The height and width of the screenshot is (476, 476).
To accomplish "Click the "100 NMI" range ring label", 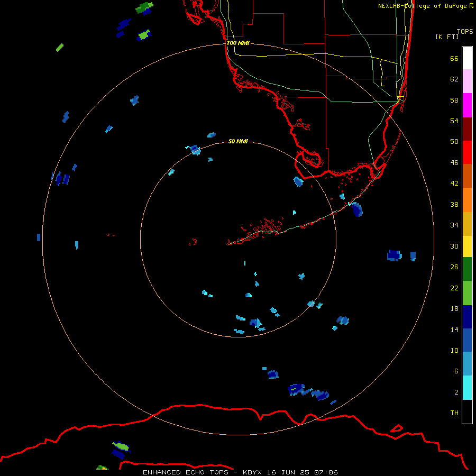I will point(238,43).
